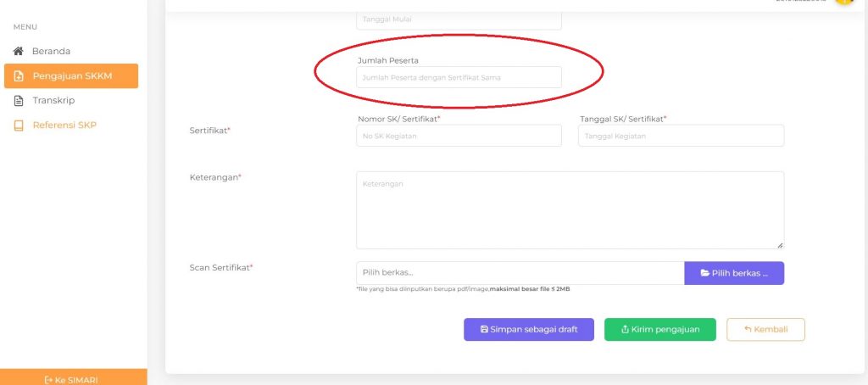Click the Transkrip document icon
This screenshot has width=868, height=385.
19,101
